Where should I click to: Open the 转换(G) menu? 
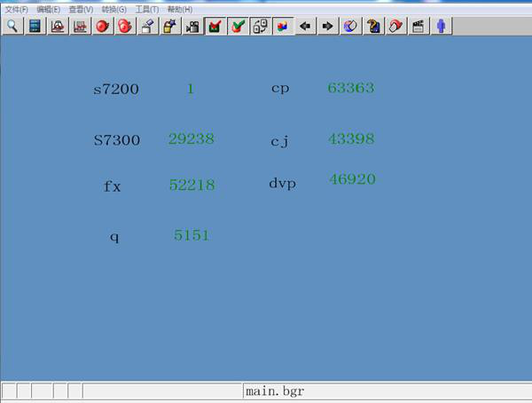coord(114,10)
